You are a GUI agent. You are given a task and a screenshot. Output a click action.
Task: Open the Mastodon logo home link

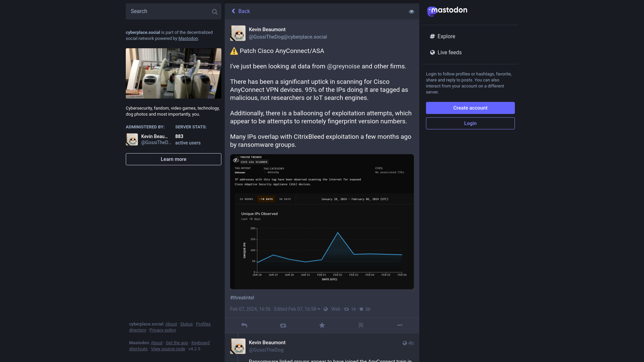coord(447,11)
